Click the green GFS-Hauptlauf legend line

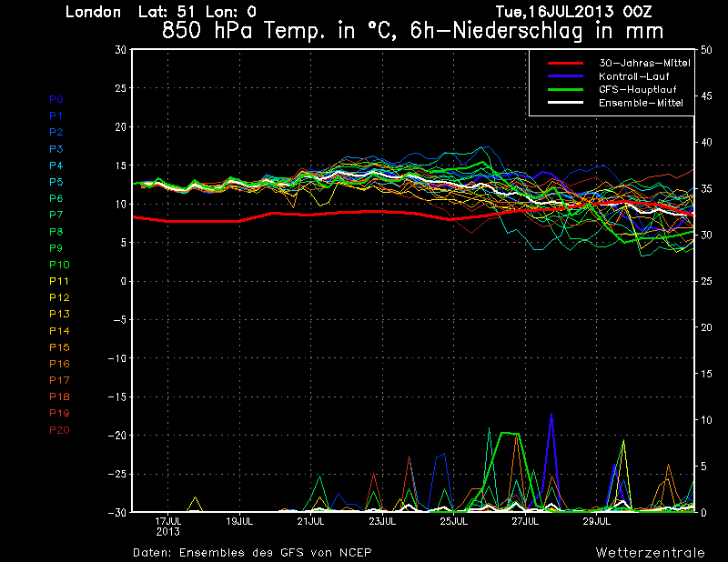click(x=565, y=89)
